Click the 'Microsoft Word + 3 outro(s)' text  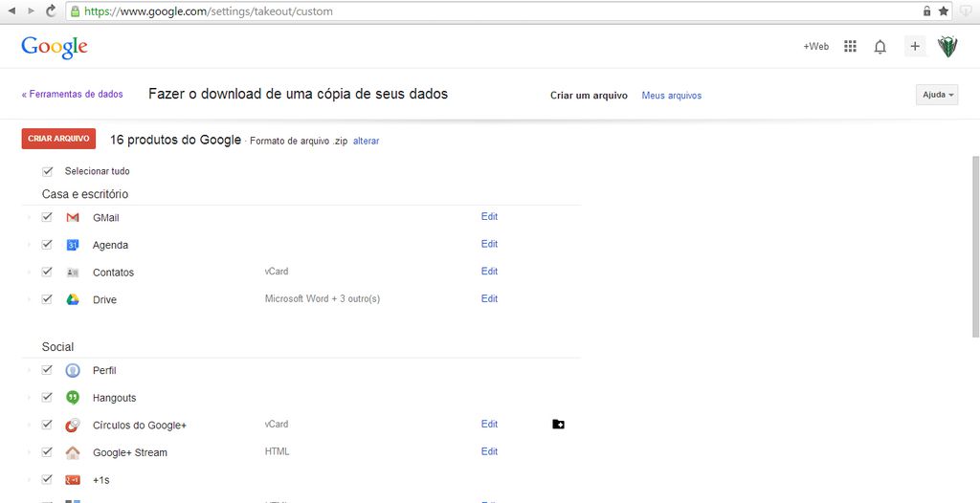323,298
